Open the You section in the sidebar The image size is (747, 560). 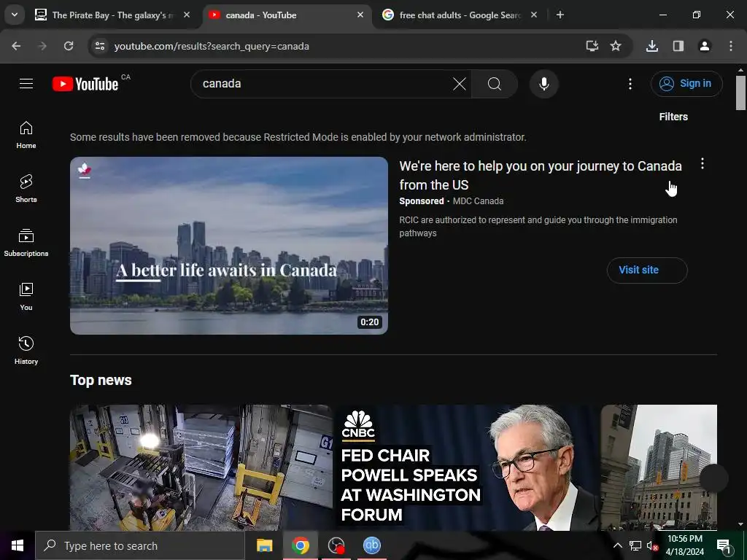(26, 297)
